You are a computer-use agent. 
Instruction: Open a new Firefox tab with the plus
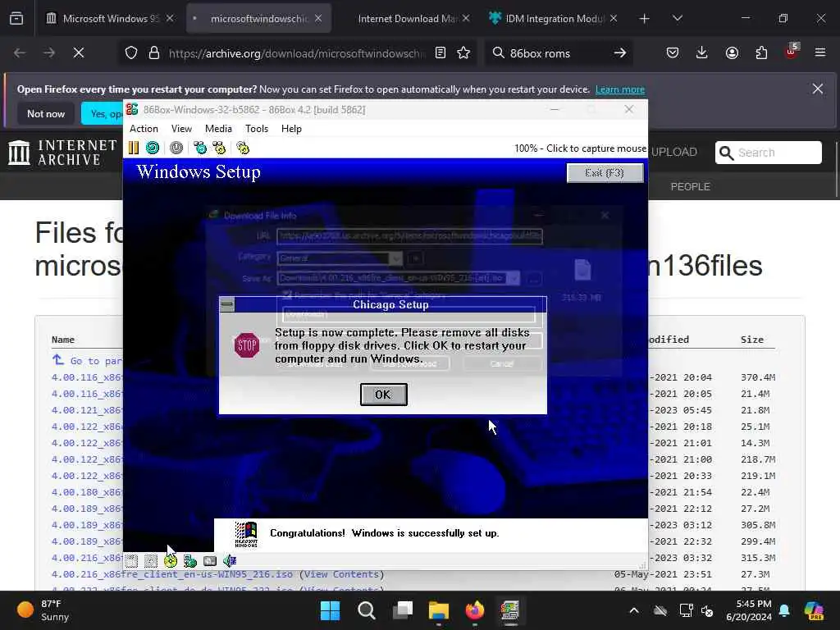(645, 19)
